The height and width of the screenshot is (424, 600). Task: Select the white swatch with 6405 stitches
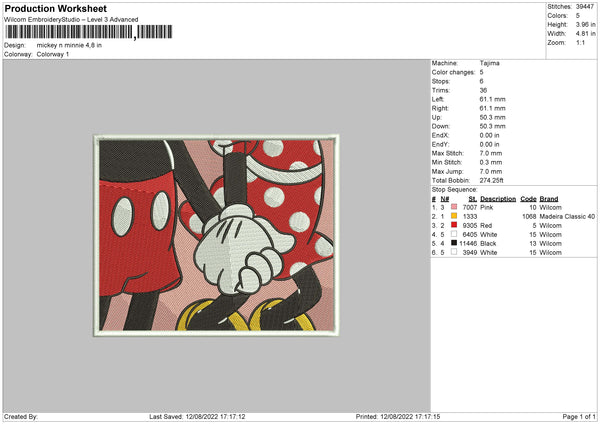pos(454,234)
